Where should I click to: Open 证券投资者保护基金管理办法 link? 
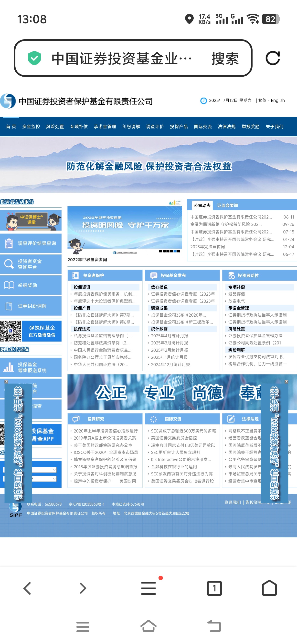coord(255,336)
